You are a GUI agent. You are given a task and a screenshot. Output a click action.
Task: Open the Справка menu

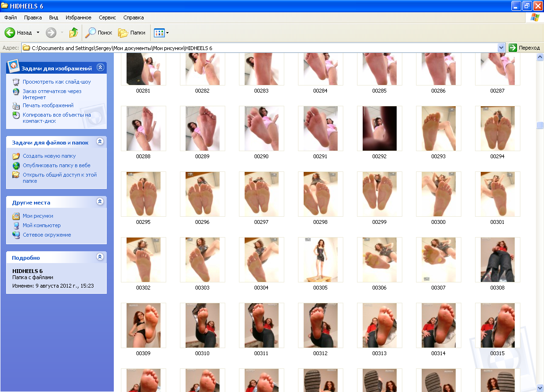point(134,17)
